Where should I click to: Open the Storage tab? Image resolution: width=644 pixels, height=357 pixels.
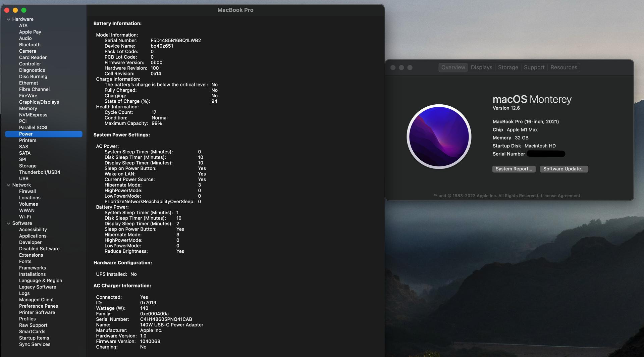coord(508,67)
